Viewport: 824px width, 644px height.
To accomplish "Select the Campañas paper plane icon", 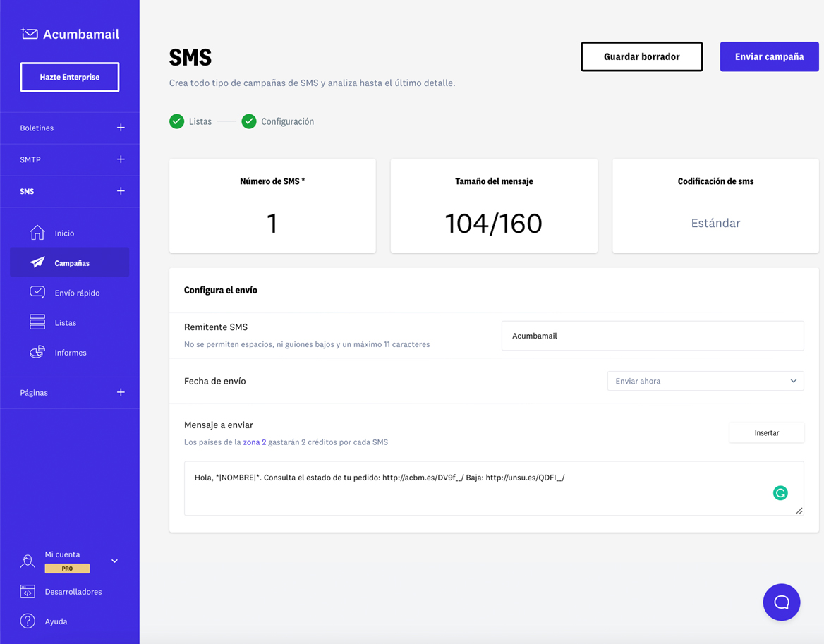I will (x=37, y=262).
